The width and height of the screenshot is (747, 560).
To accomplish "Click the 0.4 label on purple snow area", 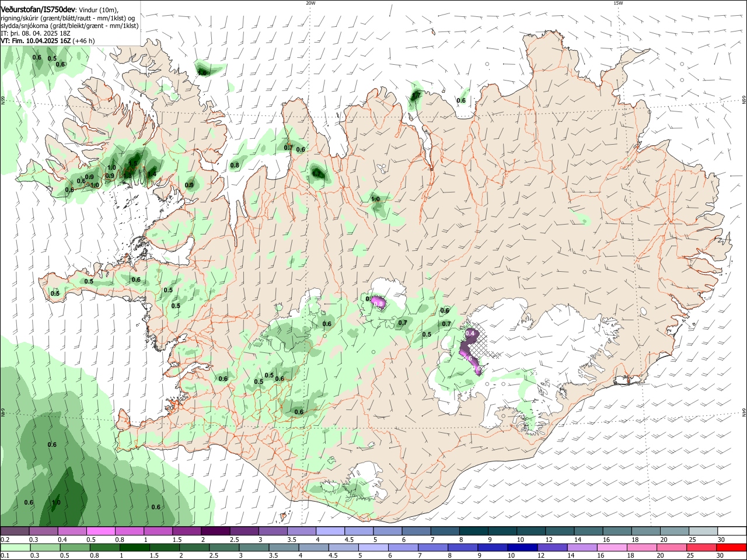I will click(470, 333).
